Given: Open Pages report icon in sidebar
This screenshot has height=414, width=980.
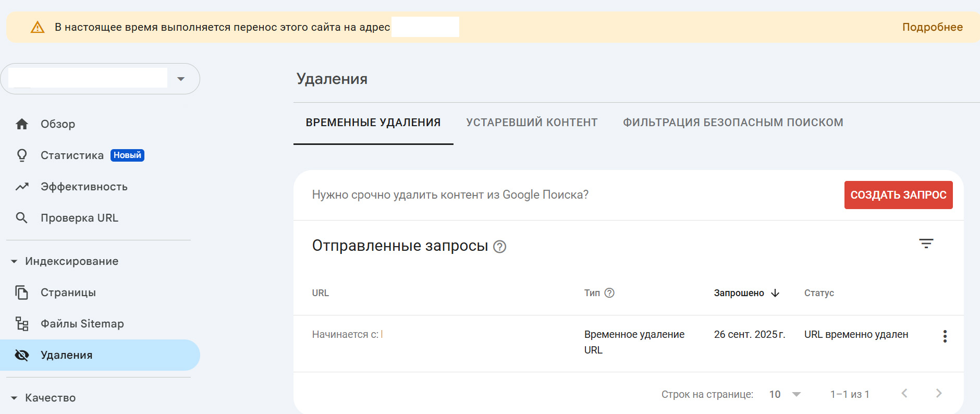Looking at the screenshot, I should (x=22, y=293).
